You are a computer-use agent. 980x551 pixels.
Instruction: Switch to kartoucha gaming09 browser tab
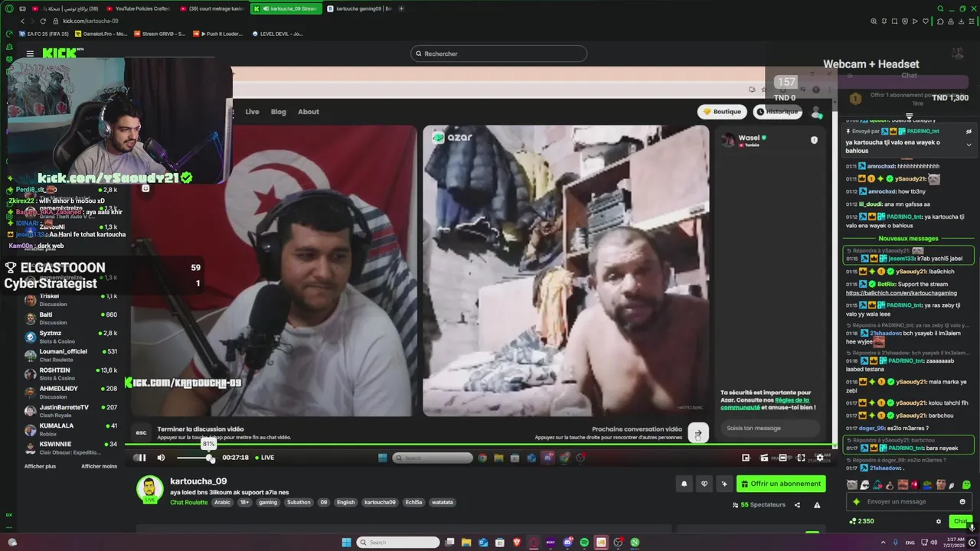pyautogui.click(x=358, y=8)
